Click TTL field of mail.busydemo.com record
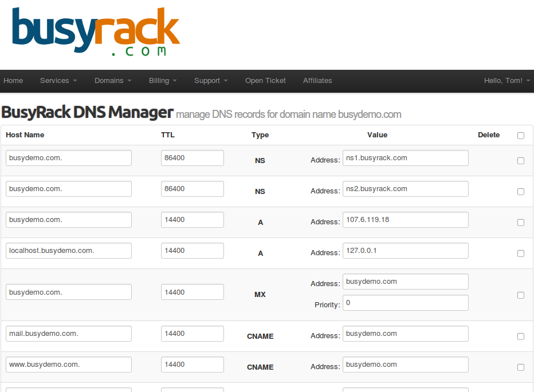Image resolution: width=534 pixels, height=392 pixels. tap(193, 334)
